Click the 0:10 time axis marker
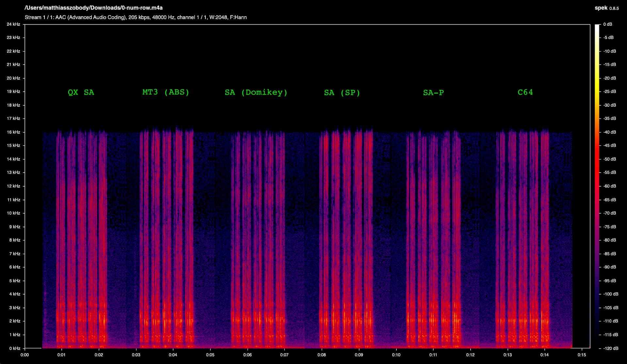The image size is (627, 364). (x=396, y=355)
